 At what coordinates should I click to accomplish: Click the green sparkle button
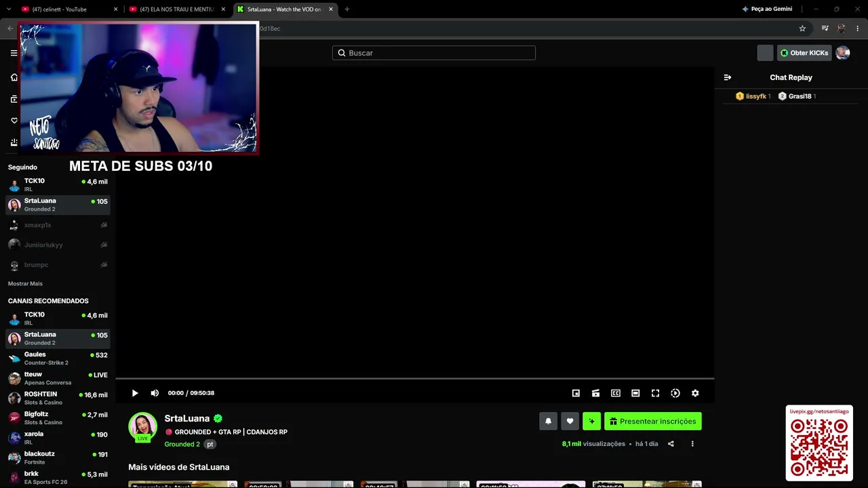coord(591,421)
